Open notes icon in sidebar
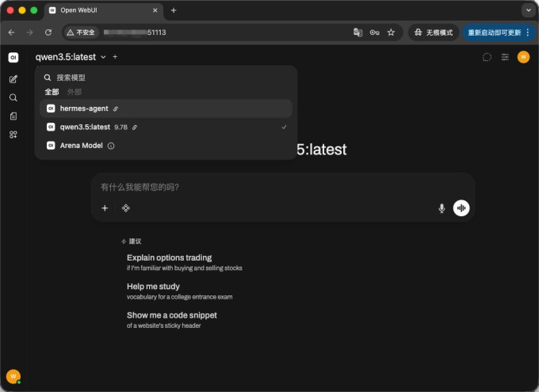This screenshot has width=539, height=392. (x=13, y=116)
